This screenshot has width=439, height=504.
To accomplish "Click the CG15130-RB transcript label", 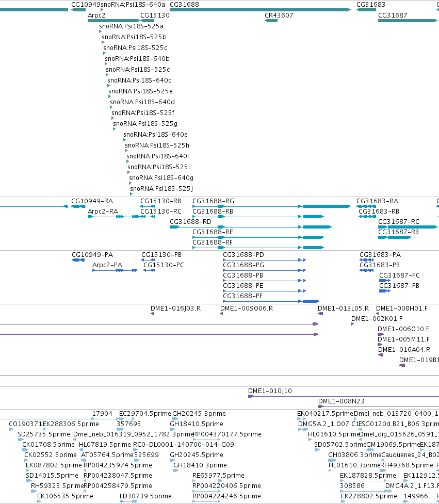I will (x=160, y=201).
